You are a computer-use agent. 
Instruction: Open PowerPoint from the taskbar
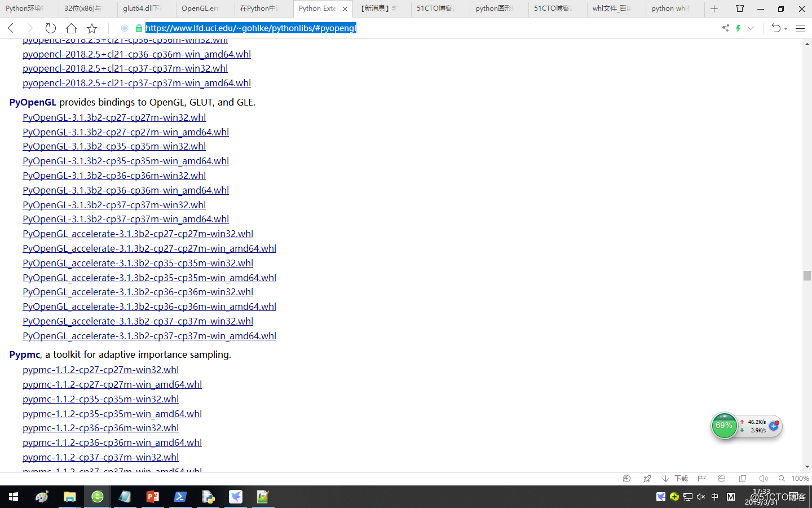[152, 497]
